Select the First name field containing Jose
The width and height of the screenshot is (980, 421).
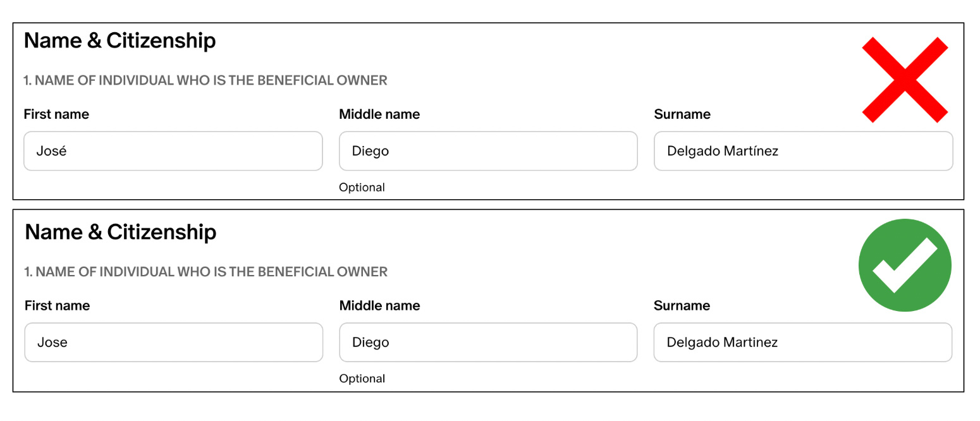pyautogui.click(x=173, y=342)
